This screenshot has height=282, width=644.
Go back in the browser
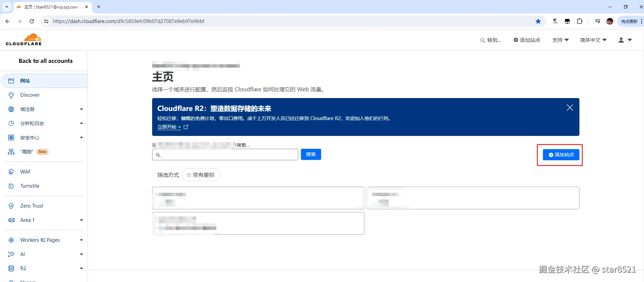pyautogui.click(x=7, y=21)
